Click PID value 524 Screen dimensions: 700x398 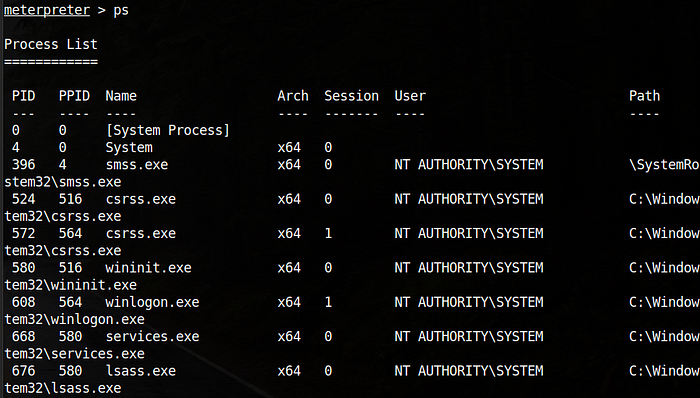point(24,199)
